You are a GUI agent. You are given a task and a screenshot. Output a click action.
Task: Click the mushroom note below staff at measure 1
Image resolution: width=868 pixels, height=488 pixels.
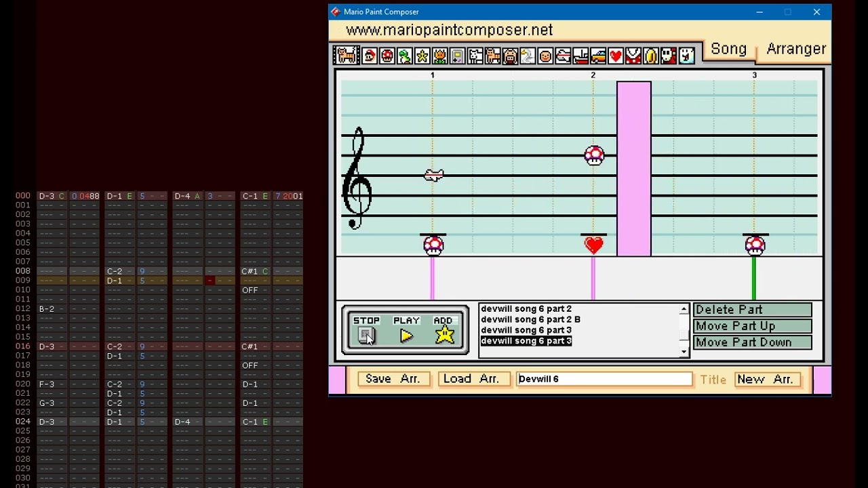coord(433,245)
